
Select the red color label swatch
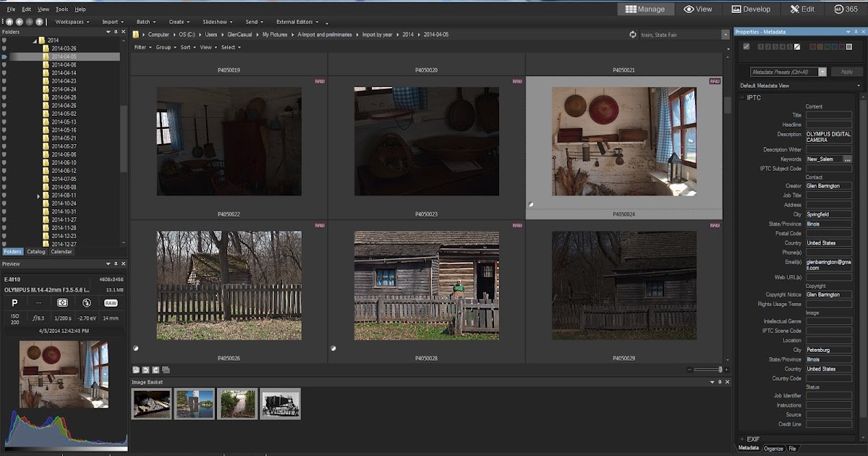(813, 47)
